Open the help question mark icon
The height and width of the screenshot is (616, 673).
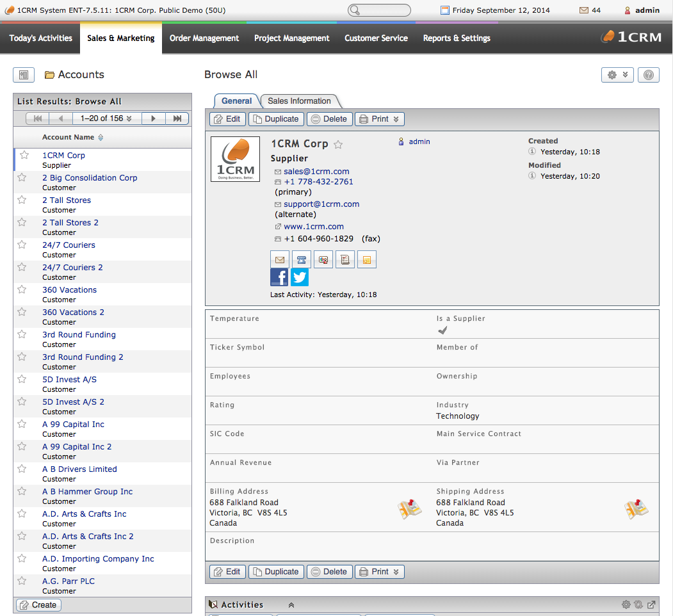[x=649, y=75]
